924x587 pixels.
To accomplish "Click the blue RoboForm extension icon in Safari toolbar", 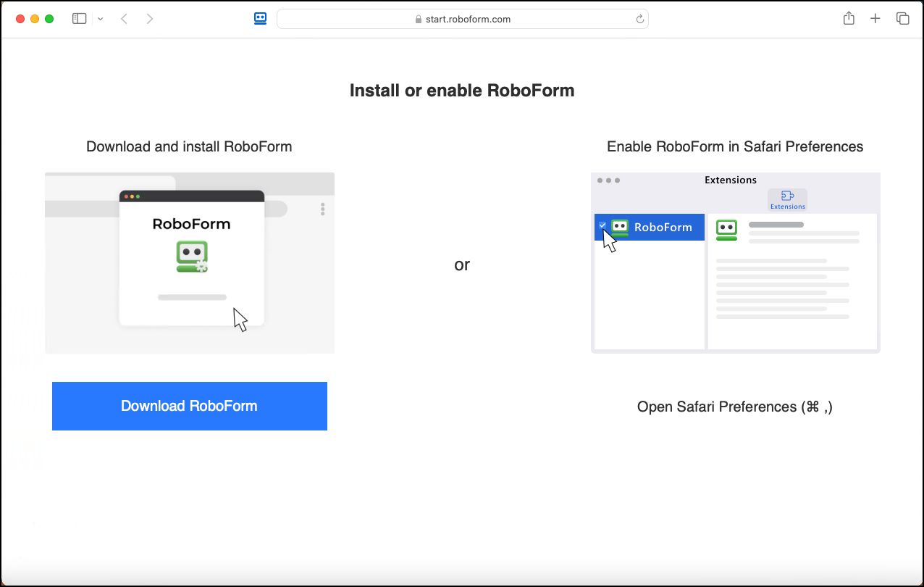I will [260, 18].
